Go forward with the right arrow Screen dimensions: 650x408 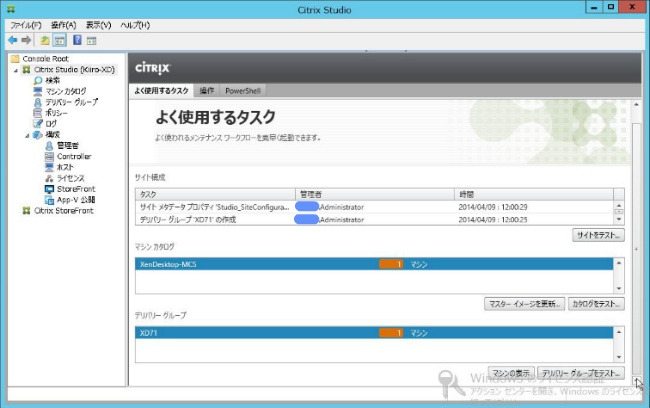[x=26, y=40]
